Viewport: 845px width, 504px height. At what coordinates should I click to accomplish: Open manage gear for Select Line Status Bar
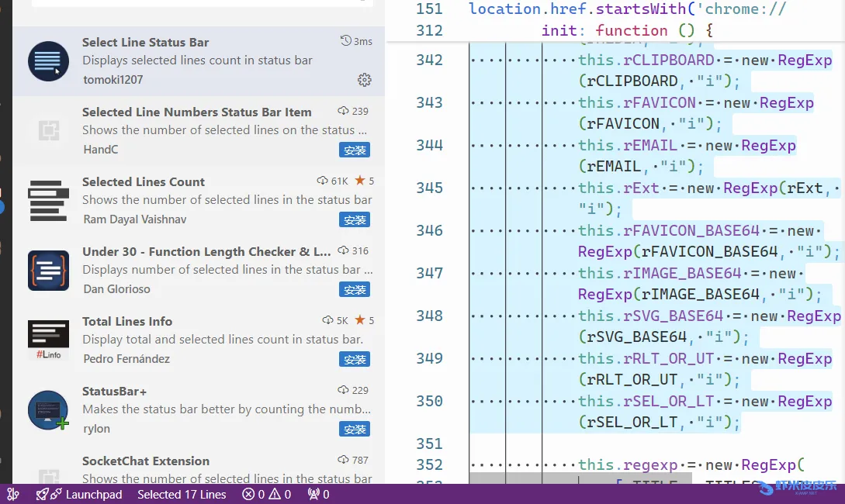(365, 80)
